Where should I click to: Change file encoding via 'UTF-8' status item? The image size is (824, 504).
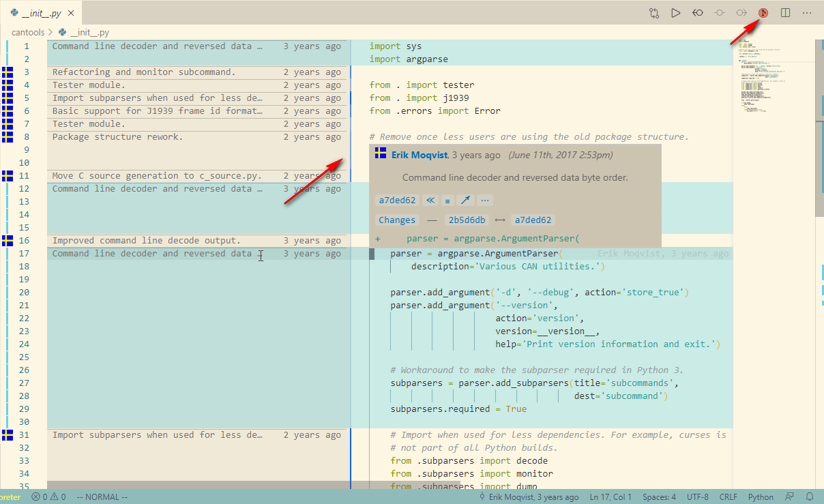tap(698, 496)
